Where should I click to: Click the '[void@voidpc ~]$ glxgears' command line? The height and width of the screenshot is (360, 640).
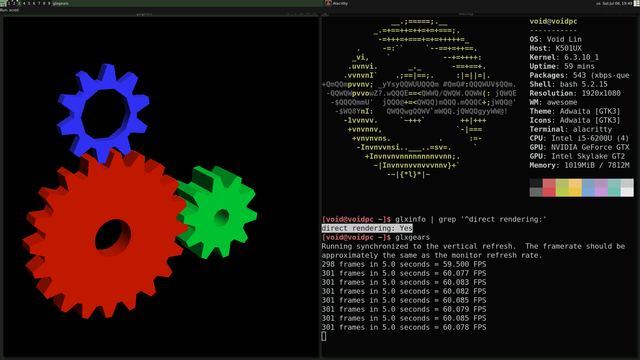[376, 237]
